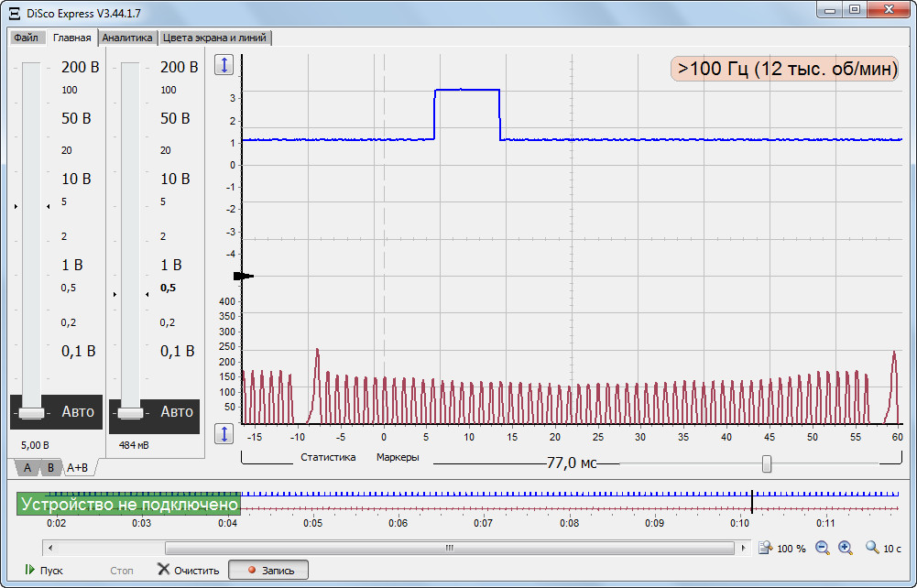This screenshot has height=588, width=917.
Task: Select channel B tab
Action: [x=51, y=468]
